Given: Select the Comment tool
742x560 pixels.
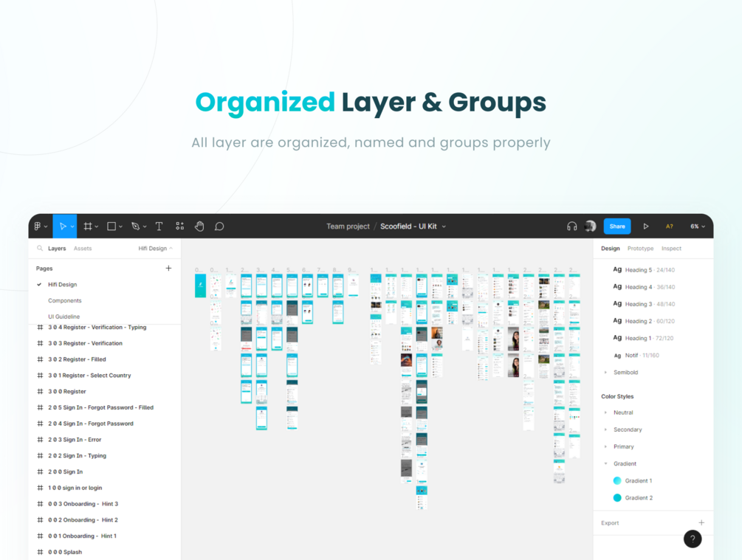Looking at the screenshot, I should [x=219, y=226].
